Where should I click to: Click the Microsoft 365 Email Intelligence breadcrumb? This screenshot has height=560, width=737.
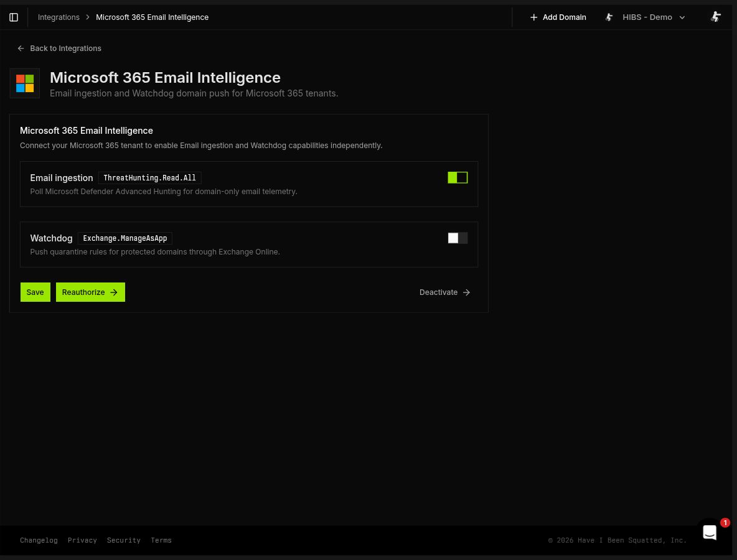pyautogui.click(x=153, y=17)
